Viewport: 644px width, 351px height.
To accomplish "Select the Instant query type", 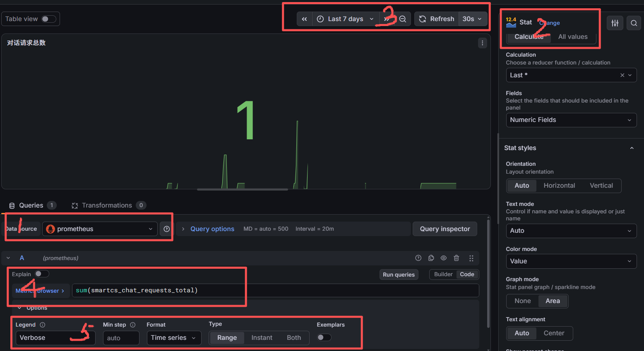I will coord(262,338).
